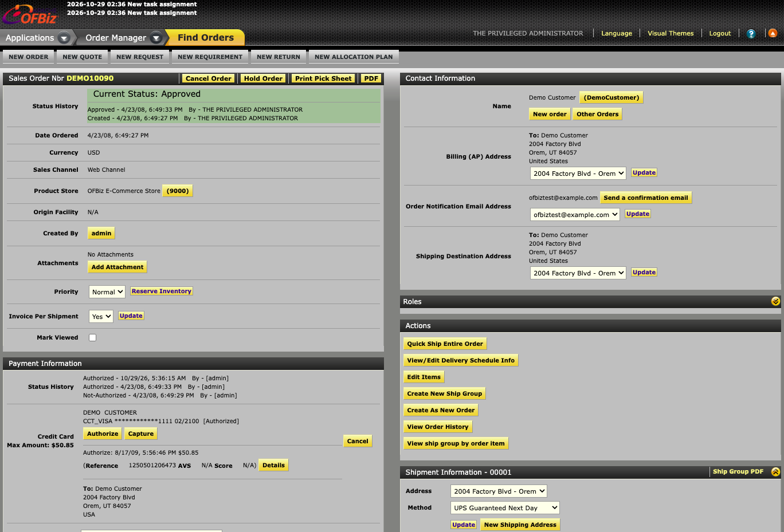
Task: Open the help question-mark icon
Action: [x=751, y=34]
